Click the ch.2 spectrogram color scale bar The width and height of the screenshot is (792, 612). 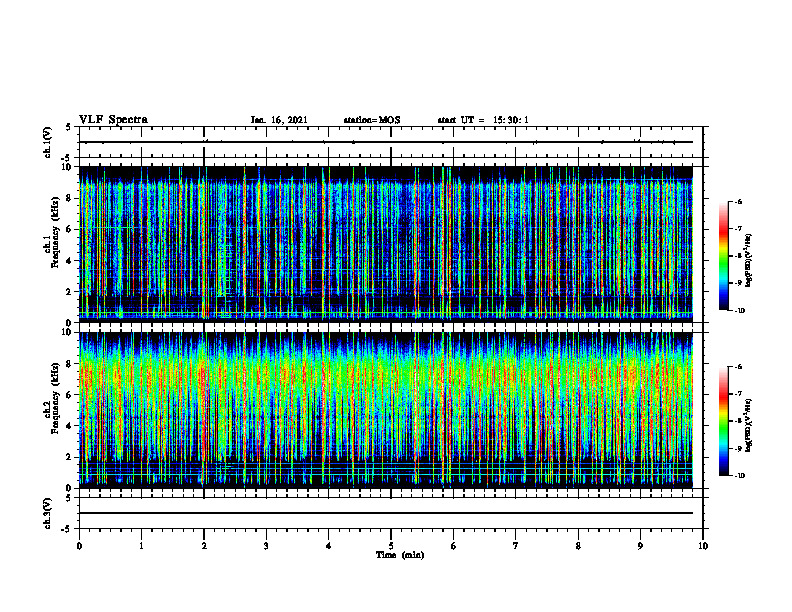(x=723, y=421)
